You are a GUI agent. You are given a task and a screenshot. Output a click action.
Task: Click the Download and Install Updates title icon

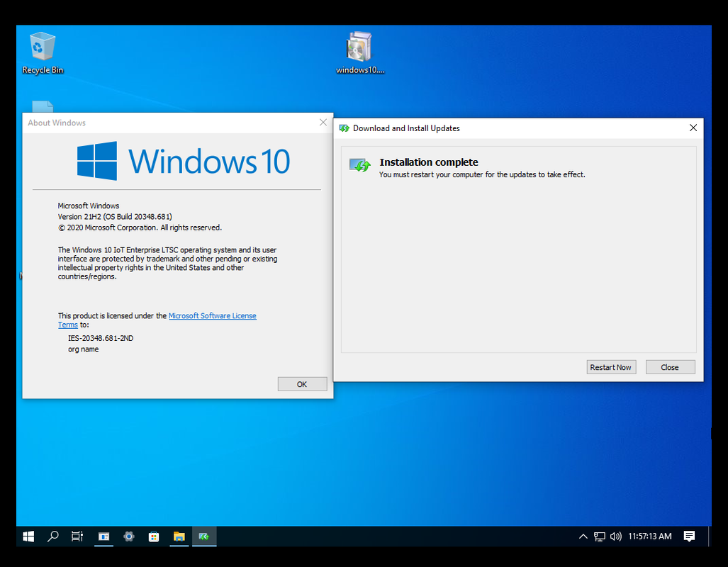(344, 128)
